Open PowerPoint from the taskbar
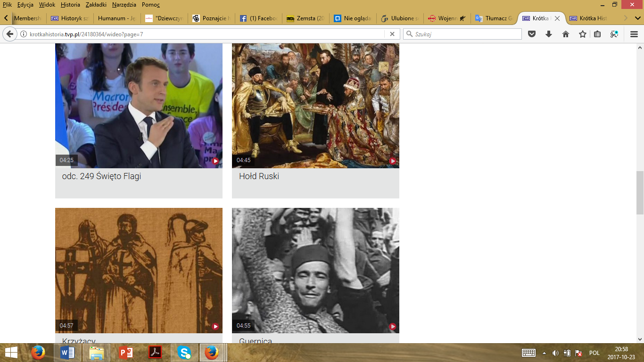Screen dimensions: 644x362 click(x=126, y=353)
